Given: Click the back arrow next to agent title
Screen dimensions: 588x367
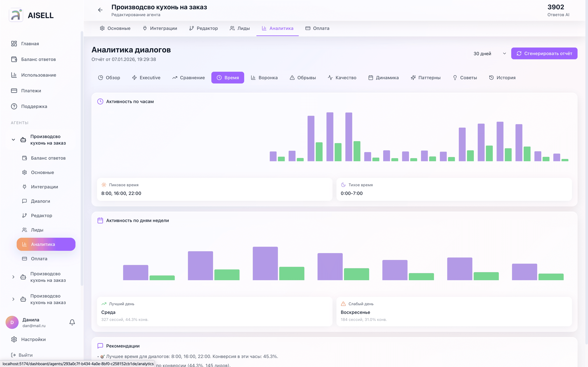Looking at the screenshot, I should tap(100, 10).
